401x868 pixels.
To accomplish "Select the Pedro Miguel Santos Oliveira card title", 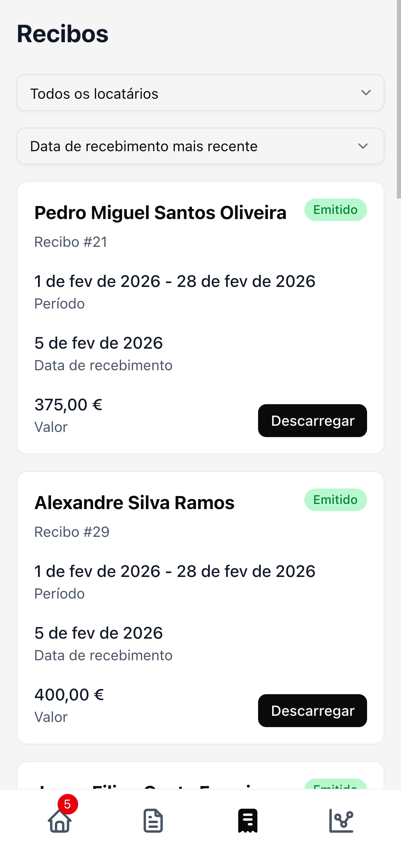I will [x=160, y=213].
